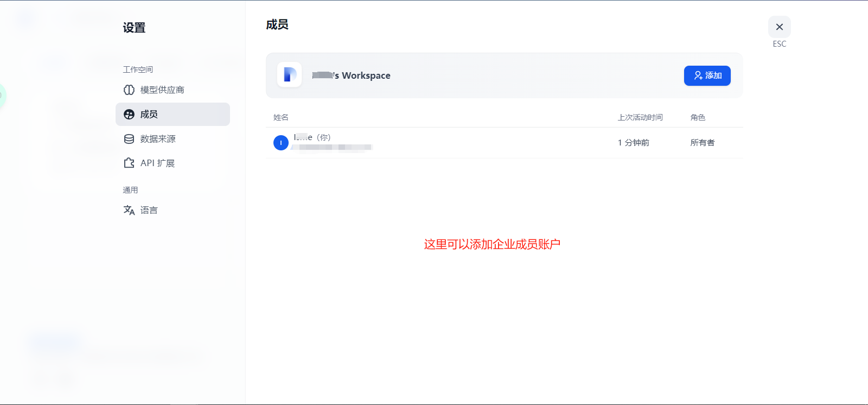The width and height of the screenshot is (868, 405).
Task: Click the add-user icon in 添加 button
Action: [698, 75]
